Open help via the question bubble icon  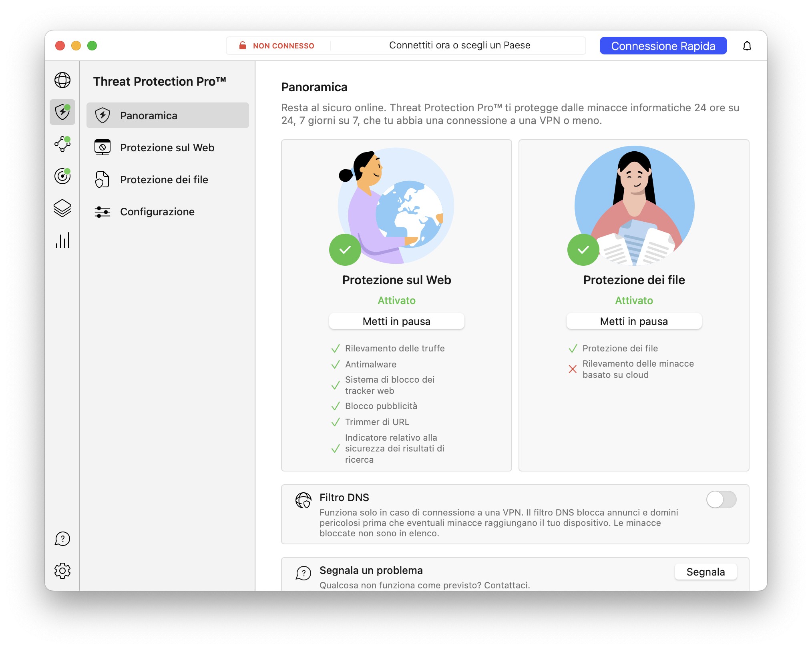(62, 539)
